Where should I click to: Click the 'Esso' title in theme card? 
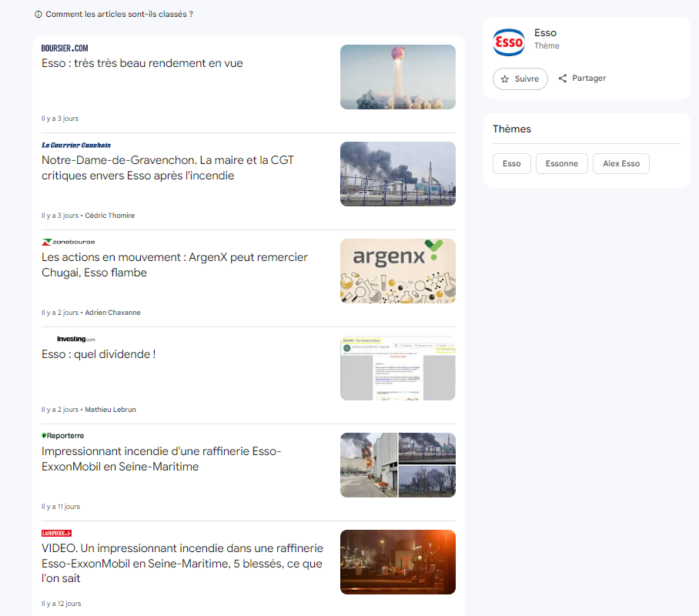coord(545,32)
